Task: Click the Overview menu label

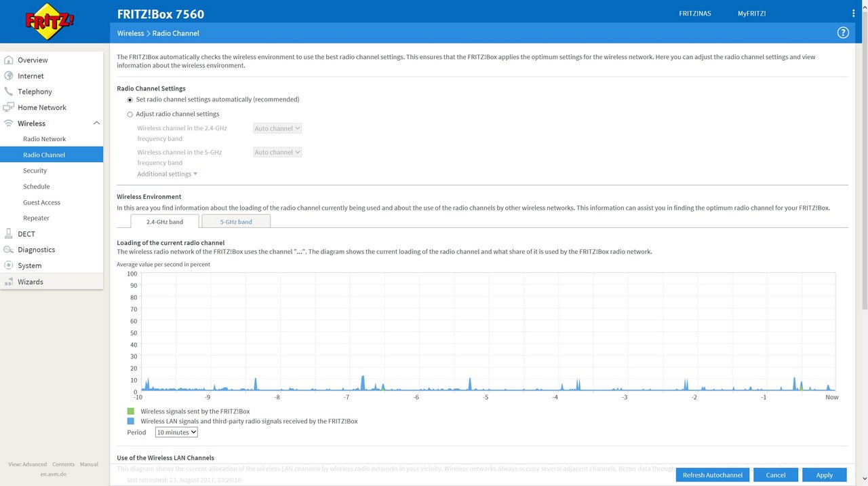Action: (33, 60)
